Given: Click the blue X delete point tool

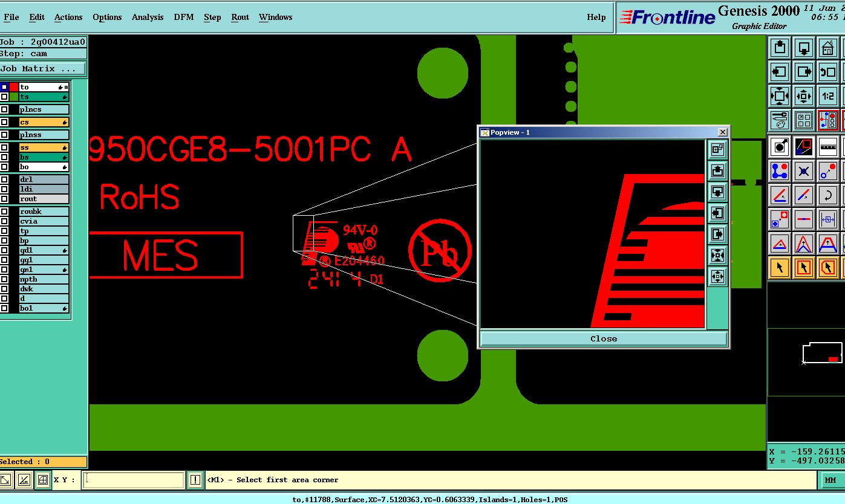Looking at the screenshot, I should point(803,170).
